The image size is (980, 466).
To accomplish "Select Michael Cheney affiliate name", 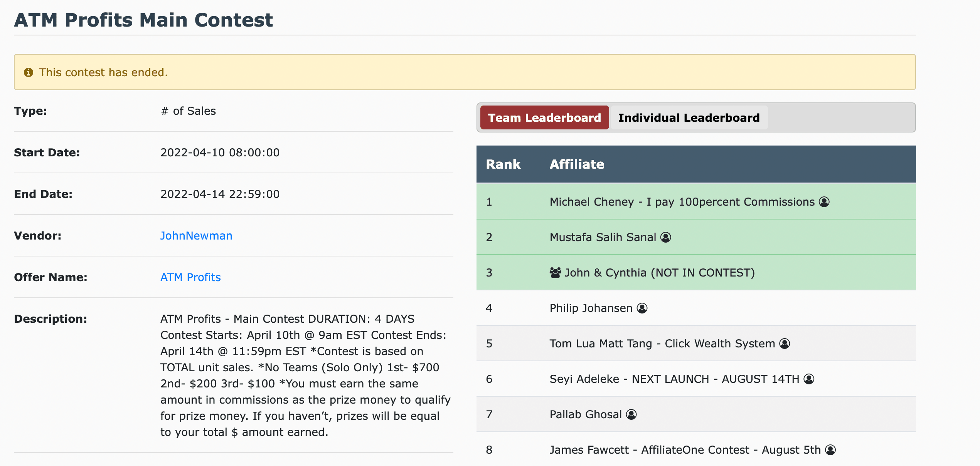I will 682,202.
